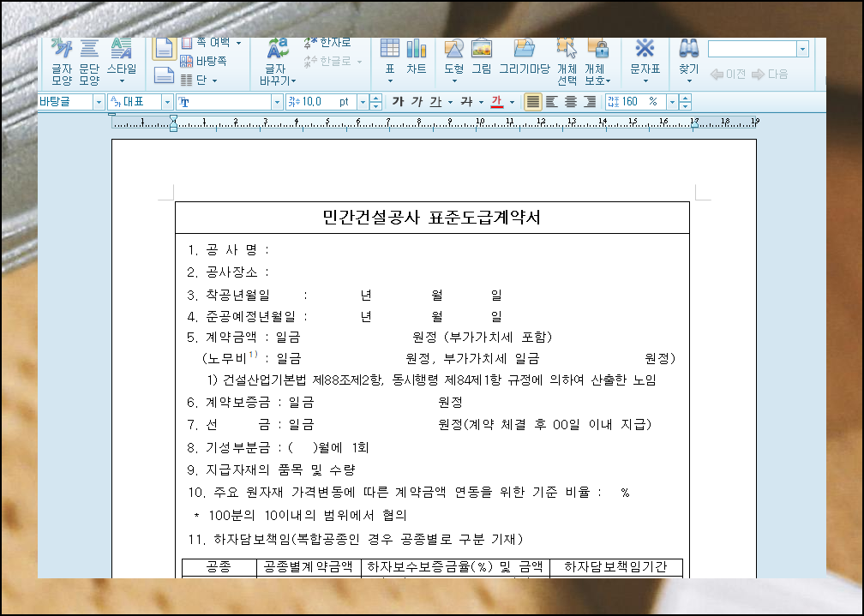
Task: Click the 바탕쪽 master page button
Action: pyautogui.click(x=204, y=61)
